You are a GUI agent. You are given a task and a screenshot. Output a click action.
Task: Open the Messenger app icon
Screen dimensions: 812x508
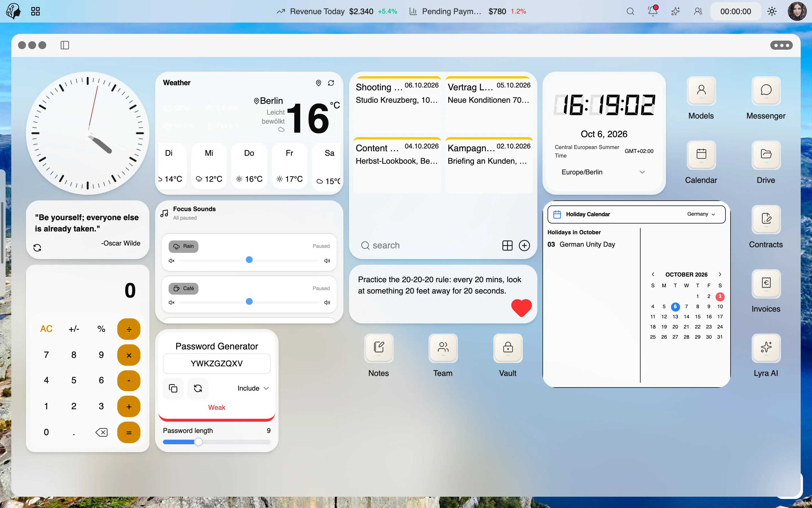(766, 91)
